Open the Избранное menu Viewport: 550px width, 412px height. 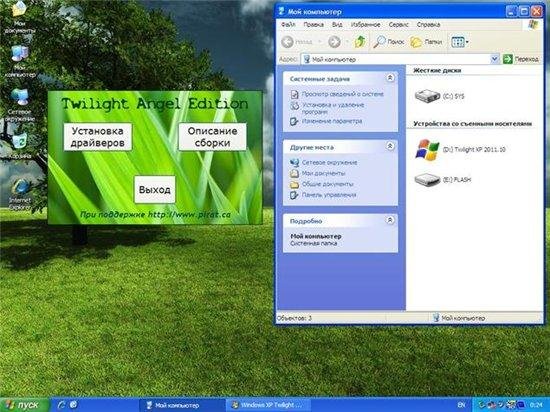point(365,25)
